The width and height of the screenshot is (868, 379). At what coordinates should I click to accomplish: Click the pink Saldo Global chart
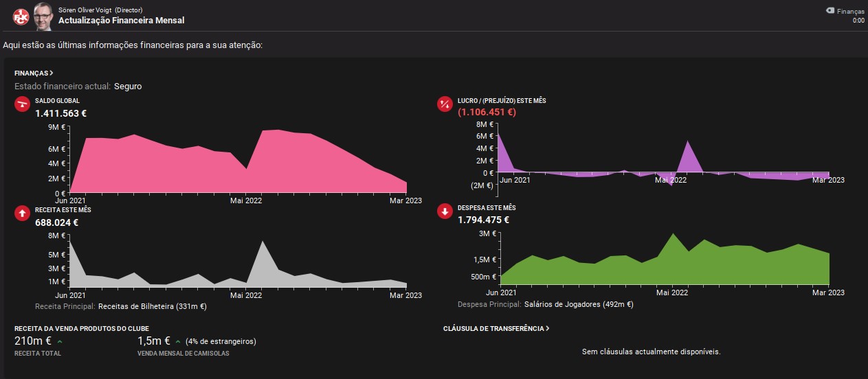pyautogui.click(x=238, y=161)
